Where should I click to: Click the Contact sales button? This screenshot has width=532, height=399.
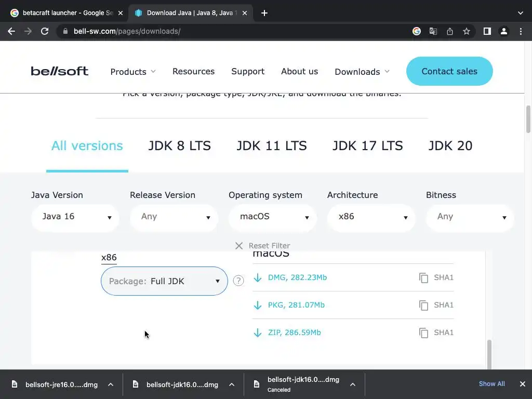pyautogui.click(x=449, y=71)
